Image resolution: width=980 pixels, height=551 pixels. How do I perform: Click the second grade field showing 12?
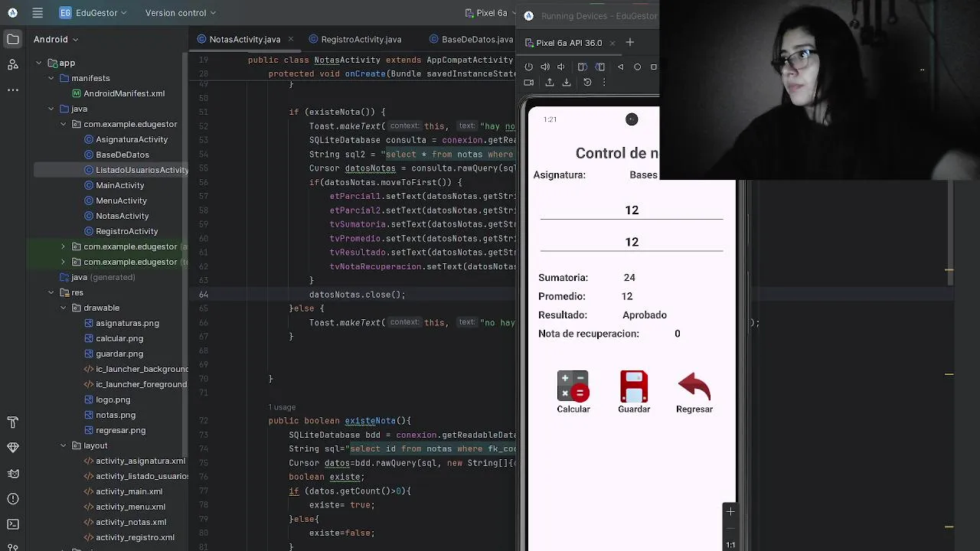pos(632,242)
